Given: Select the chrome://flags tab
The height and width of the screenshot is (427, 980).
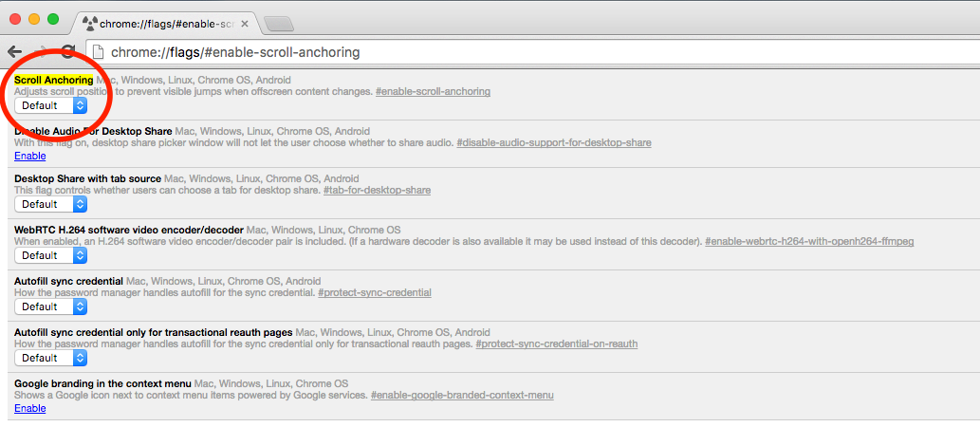Looking at the screenshot, I should [x=166, y=24].
